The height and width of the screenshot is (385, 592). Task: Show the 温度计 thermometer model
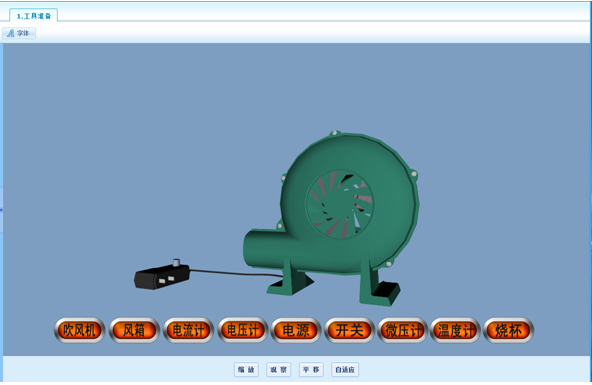click(x=455, y=330)
